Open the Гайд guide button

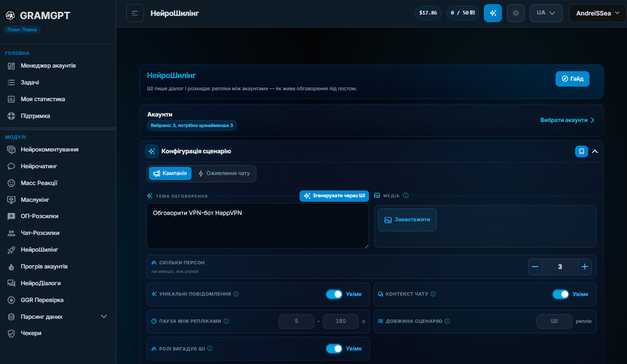572,79
